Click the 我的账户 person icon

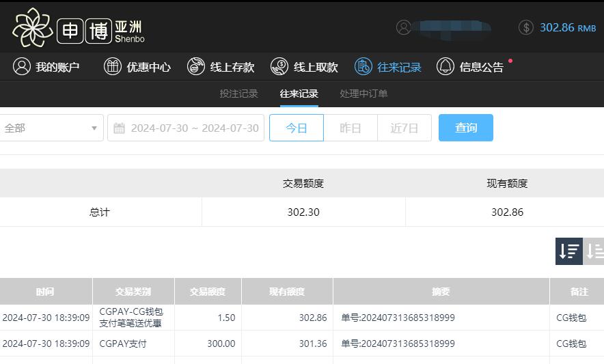tap(22, 66)
